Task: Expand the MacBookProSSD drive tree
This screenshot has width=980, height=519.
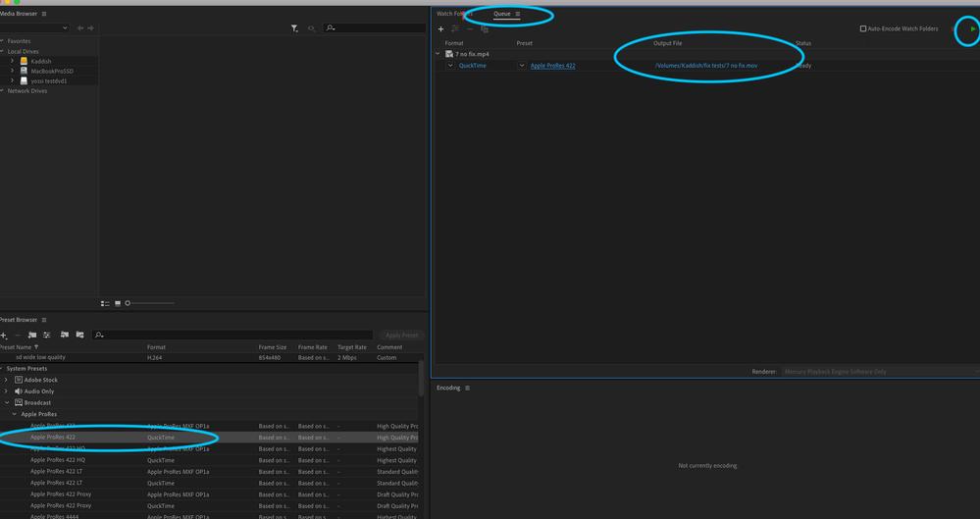Action: pyautogui.click(x=12, y=71)
